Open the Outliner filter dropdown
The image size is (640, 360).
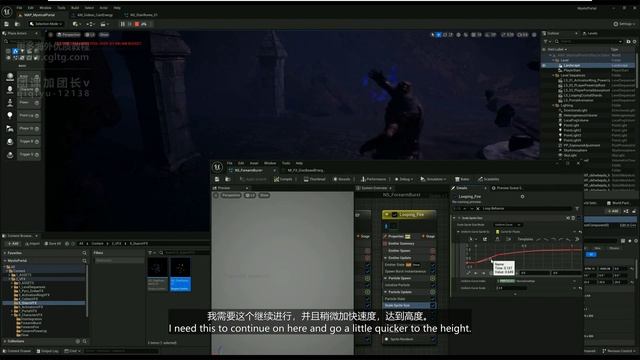tap(547, 42)
